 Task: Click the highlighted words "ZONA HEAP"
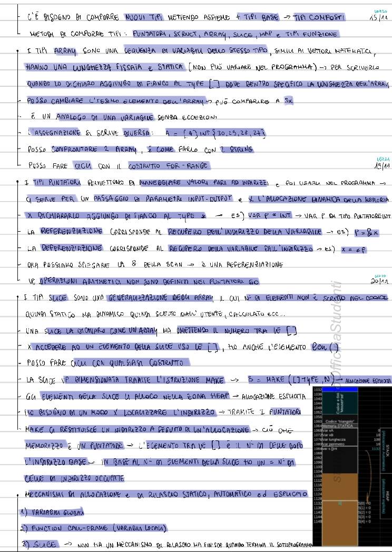point(209,396)
